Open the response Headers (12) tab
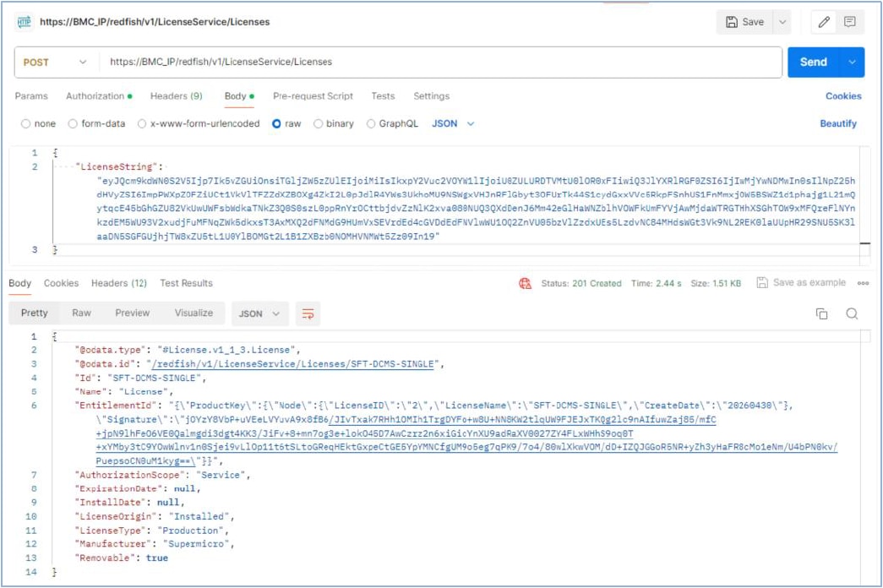This screenshot has height=588, width=883. 119,283
